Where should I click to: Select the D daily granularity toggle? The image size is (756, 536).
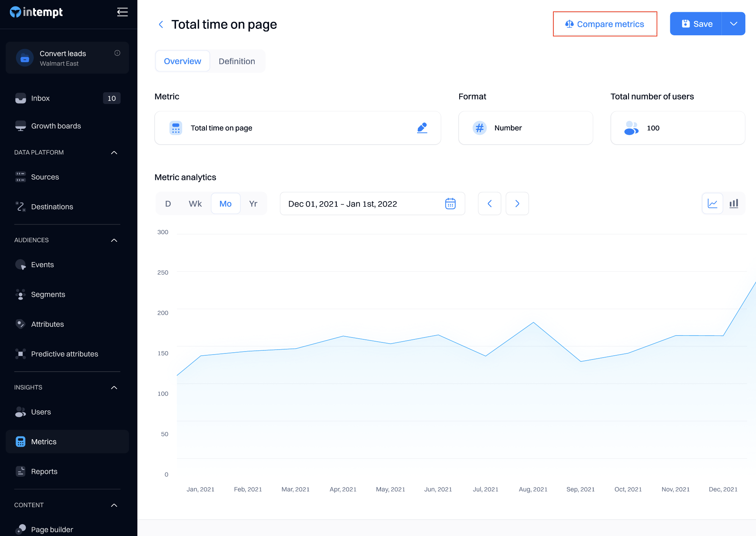[168, 204]
